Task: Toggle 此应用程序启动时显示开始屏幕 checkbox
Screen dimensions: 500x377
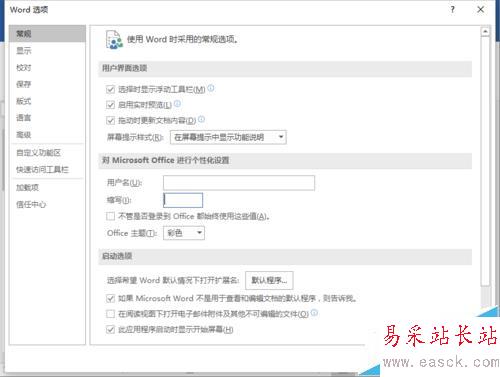Action: tap(110, 330)
